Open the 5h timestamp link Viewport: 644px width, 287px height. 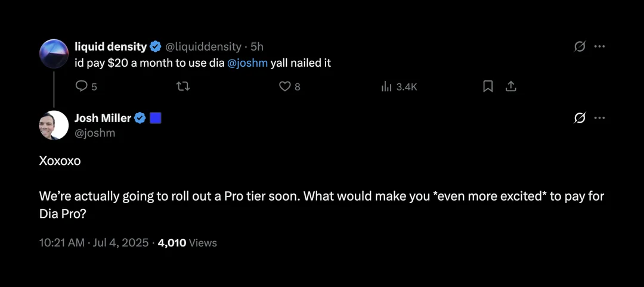[256, 46]
